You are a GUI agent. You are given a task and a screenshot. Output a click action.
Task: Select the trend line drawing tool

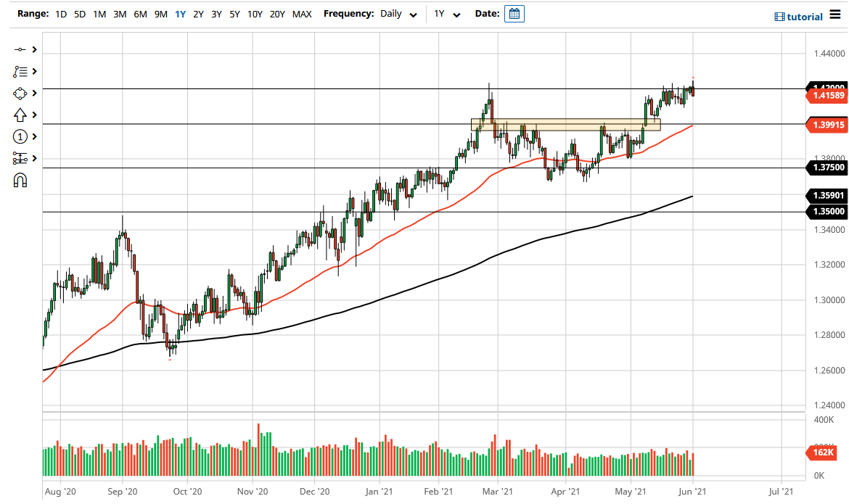[20, 49]
